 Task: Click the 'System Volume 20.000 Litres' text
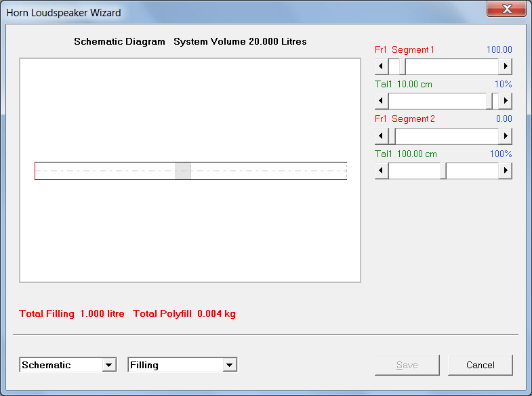coord(240,41)
